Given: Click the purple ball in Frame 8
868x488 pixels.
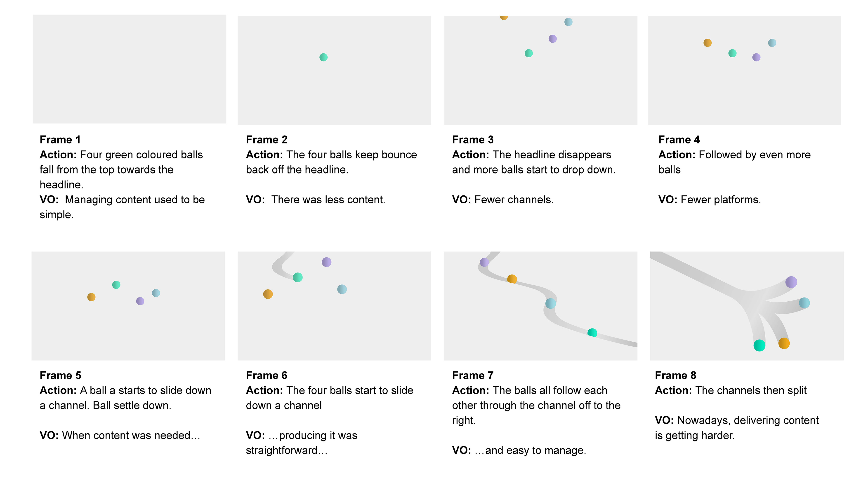Looking at the screenshot, I should (x=791, y=282).
